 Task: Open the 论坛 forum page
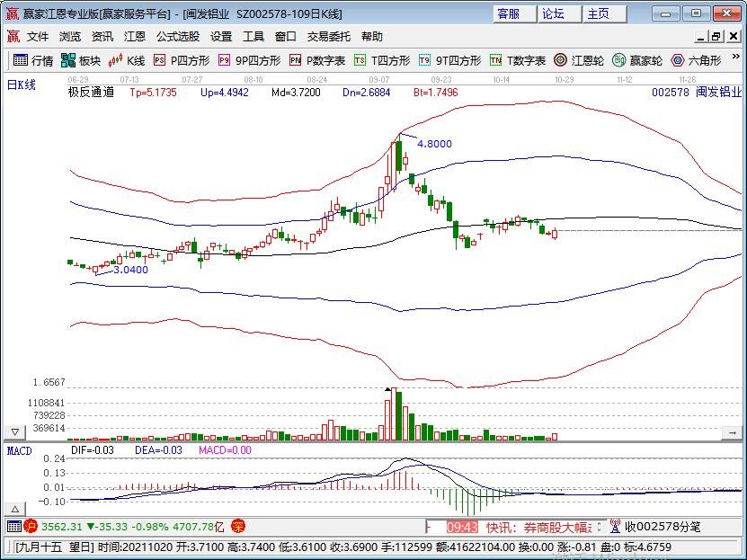point(552,13)
